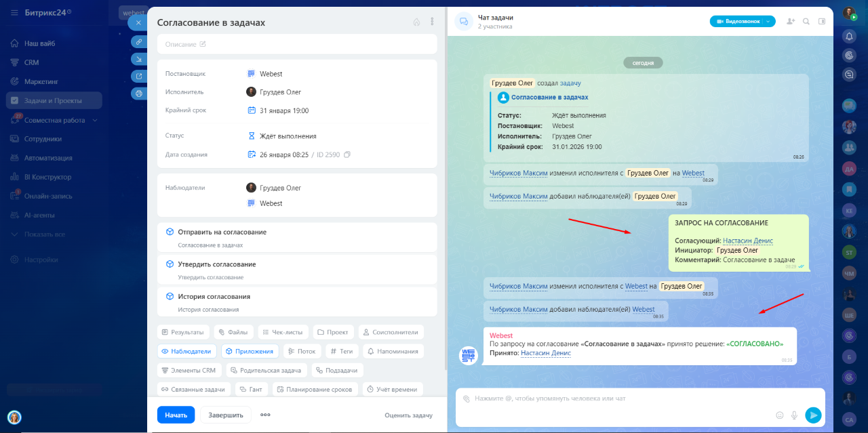Image resolution: width=868 pixels, height=433 pixels.
Task: Click the Планирование сроков chip
Action: 315,389
